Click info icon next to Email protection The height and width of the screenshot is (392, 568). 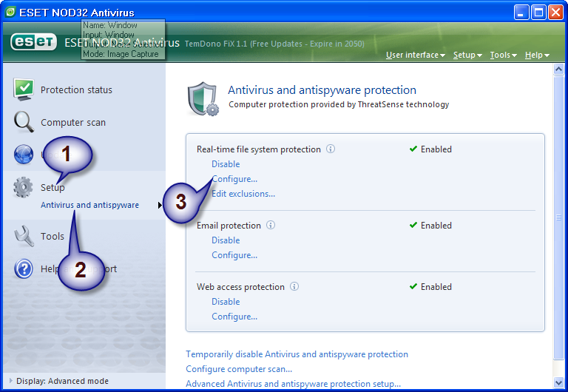pos(271,225)
